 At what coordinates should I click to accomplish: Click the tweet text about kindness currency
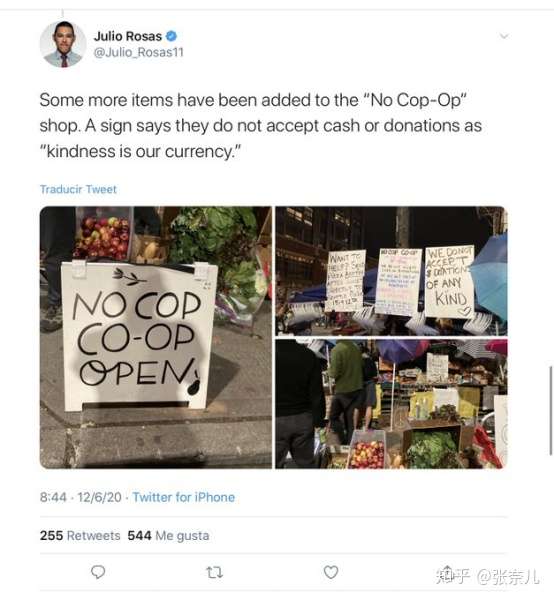pos(261,126)
